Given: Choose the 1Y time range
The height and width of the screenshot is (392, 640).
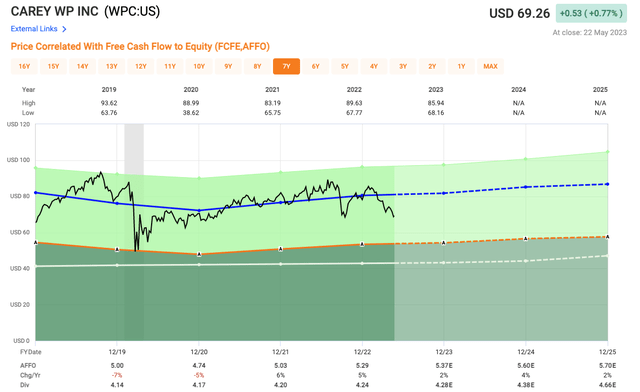Looking at the screenshot, I should coord(461,66).
